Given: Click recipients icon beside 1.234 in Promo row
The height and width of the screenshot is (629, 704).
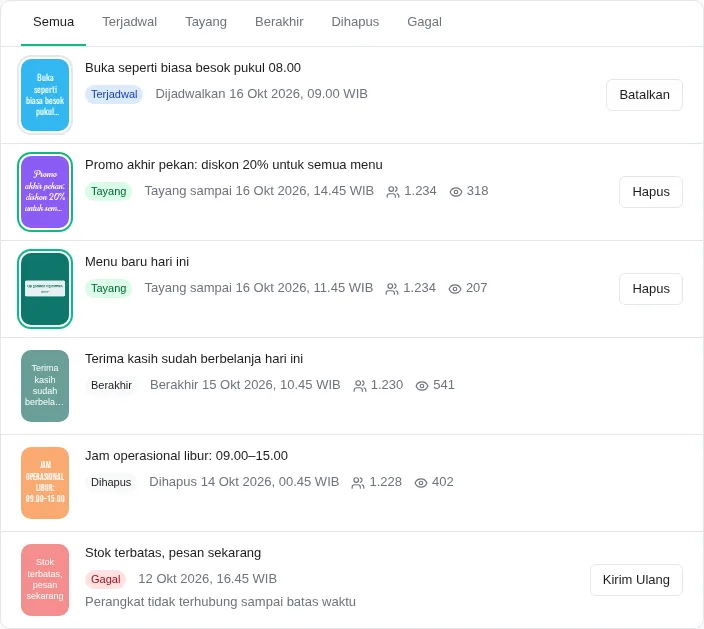Looking at the screenshot, I should (393, 192).
